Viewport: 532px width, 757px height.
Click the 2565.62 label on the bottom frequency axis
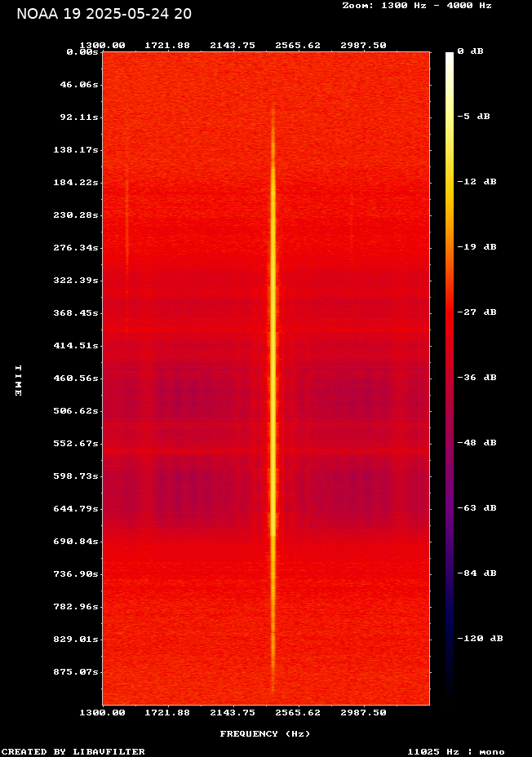(298, 713)
